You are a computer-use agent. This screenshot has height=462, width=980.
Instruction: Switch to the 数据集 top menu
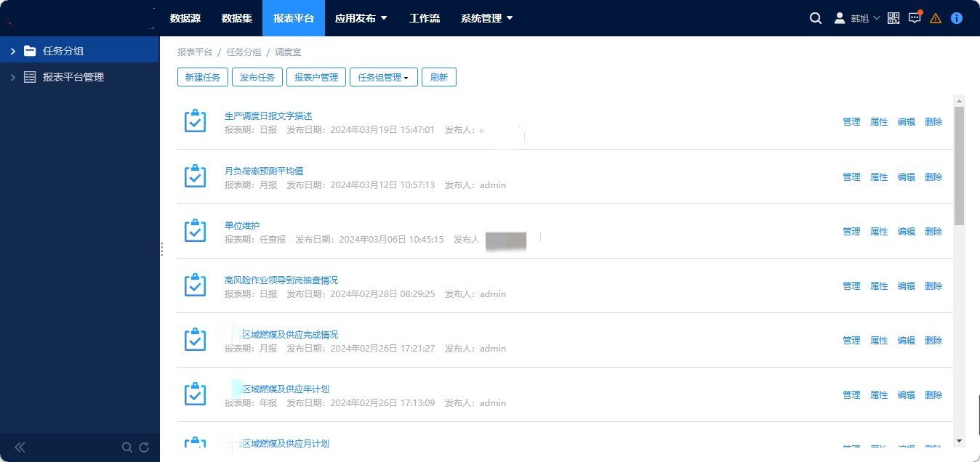(237, 18)
